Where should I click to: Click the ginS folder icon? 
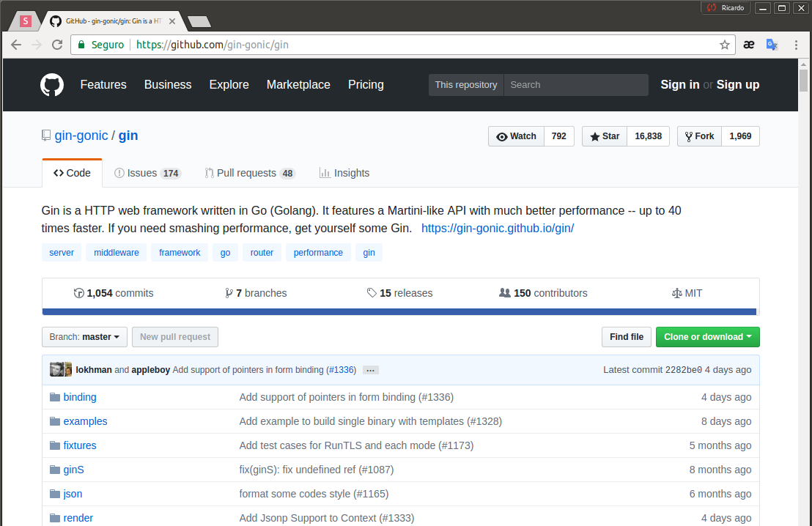pos(55,470)
